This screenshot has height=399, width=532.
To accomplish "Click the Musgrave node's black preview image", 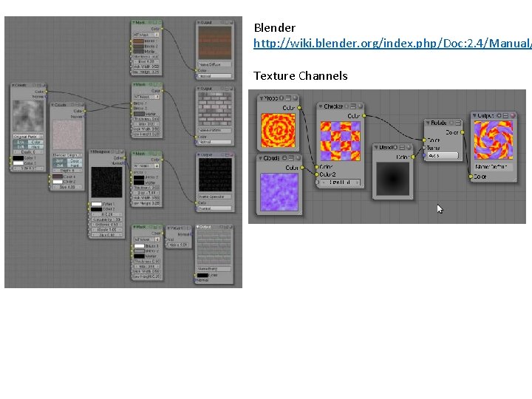I will point(106,182).
